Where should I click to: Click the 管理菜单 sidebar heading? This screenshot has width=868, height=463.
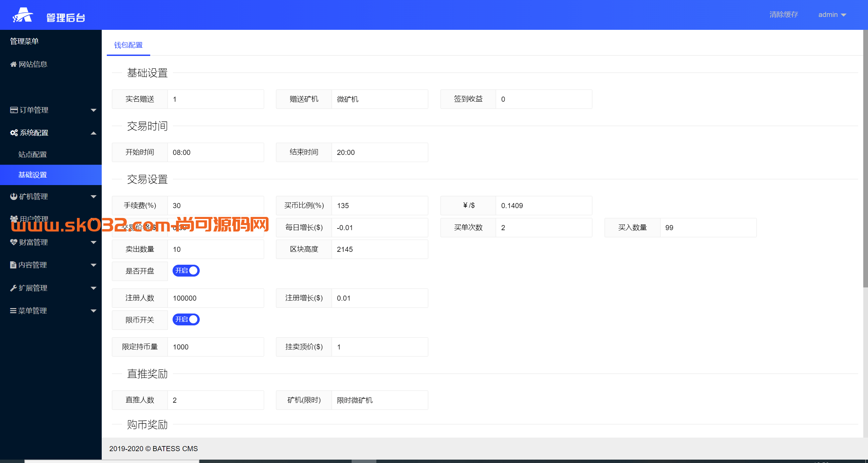click(x=24, y=41)
